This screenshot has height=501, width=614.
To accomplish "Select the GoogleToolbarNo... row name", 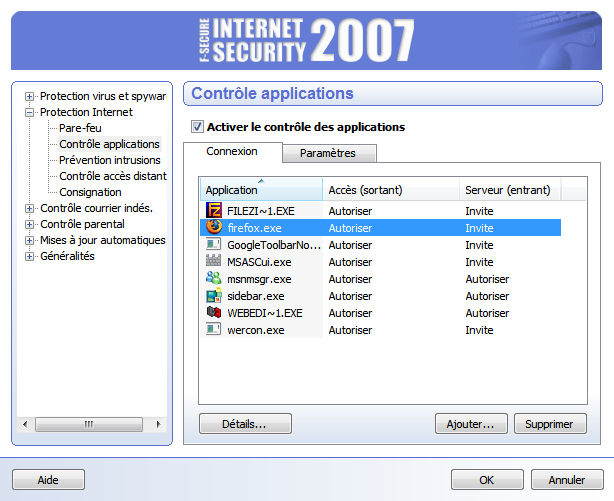I will [274, 245].
